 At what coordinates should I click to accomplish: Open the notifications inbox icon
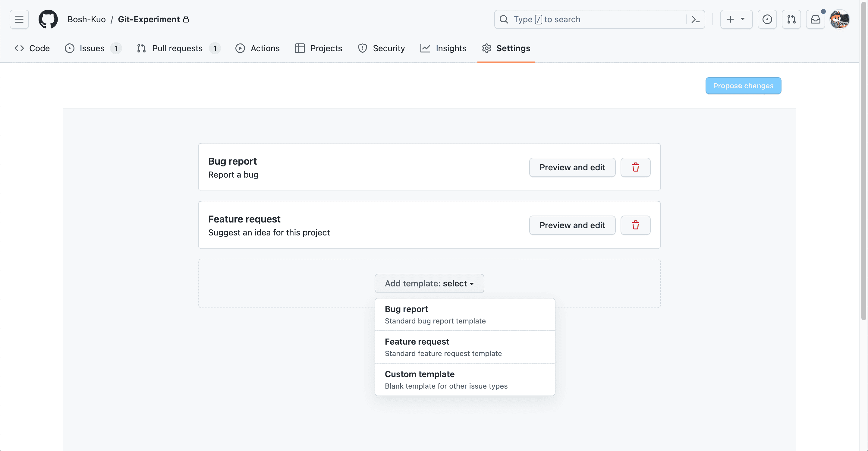click(x=816, y=19)
